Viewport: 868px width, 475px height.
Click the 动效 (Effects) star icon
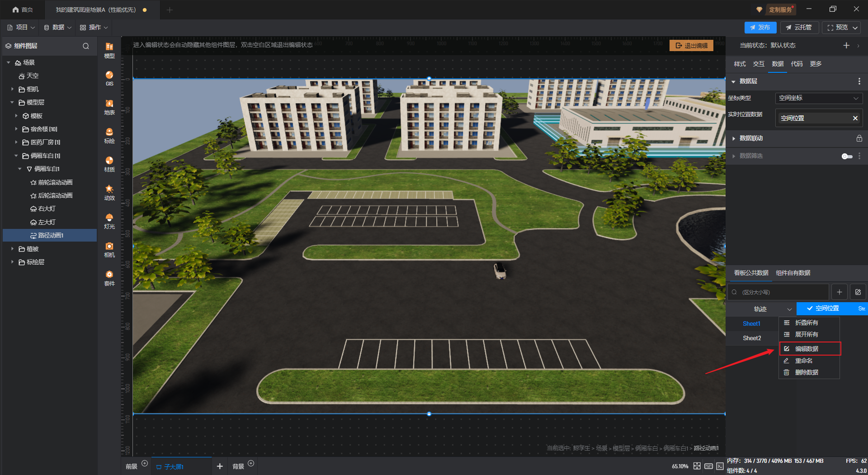pyautogui.click(x=109, y=192)
